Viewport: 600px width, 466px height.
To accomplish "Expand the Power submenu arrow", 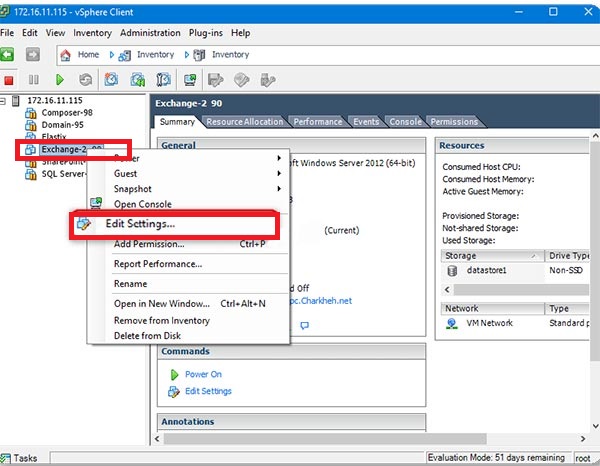I will pos(279,158).
